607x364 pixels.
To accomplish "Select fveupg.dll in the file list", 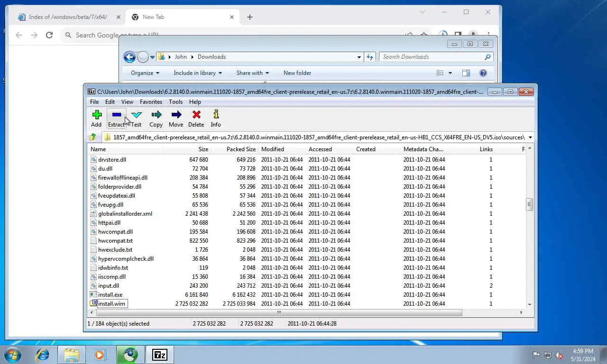I will click(x=110, y=205).
